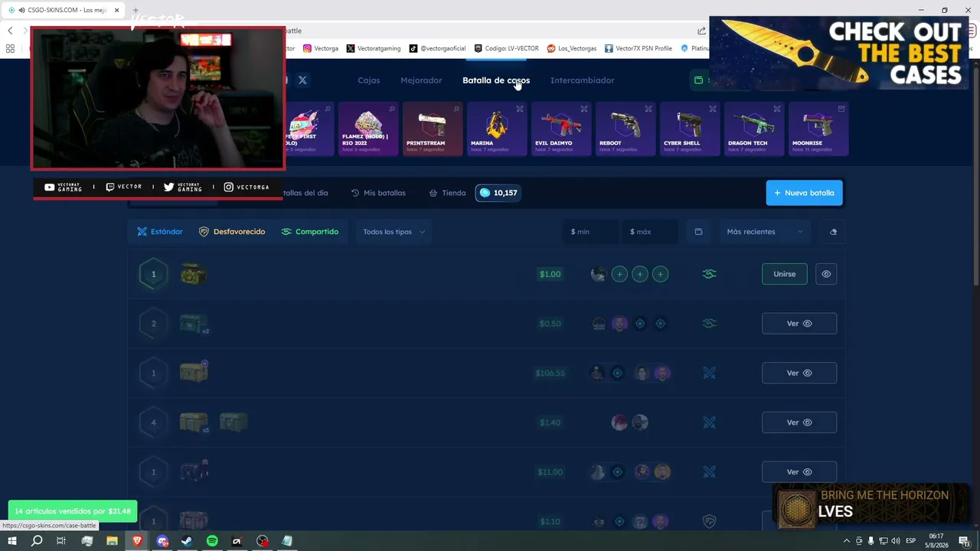The width and height of the screenshot is (980, 551).
Task: Click the $1.40 battle price
Action: click(x=550, y=422)
